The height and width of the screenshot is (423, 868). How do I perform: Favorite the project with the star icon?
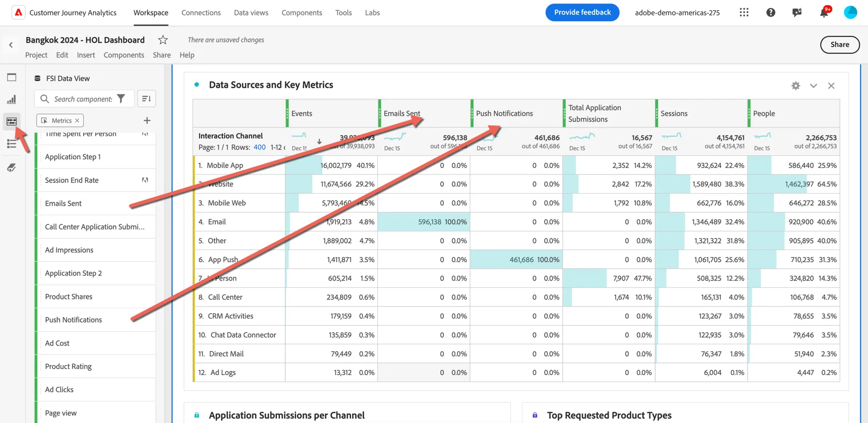point(163,40)
